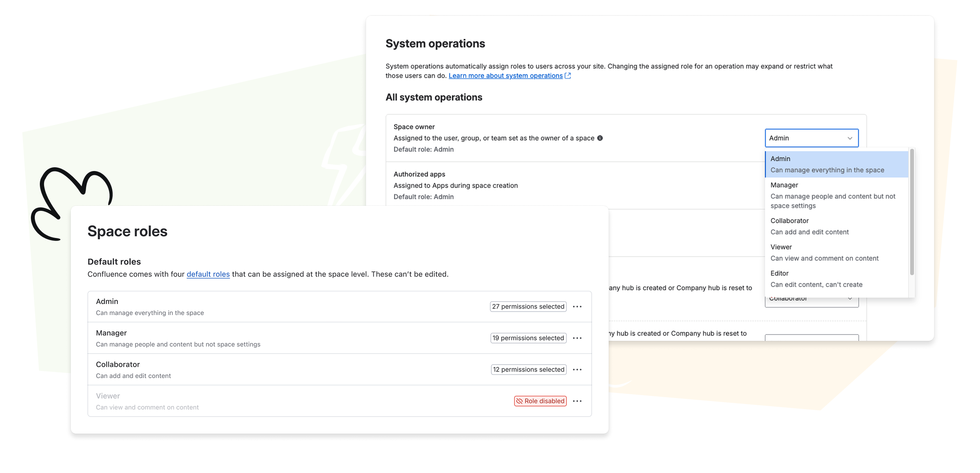Click the All system operations heading

point(434,97)
